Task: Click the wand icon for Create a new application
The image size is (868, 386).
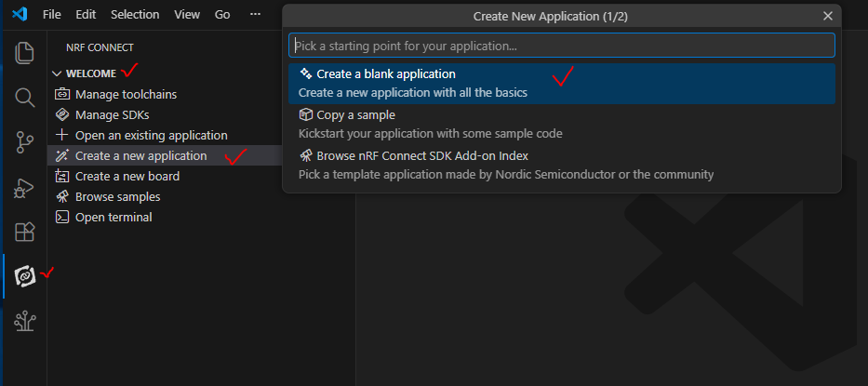Action: [x=61, y=155]
